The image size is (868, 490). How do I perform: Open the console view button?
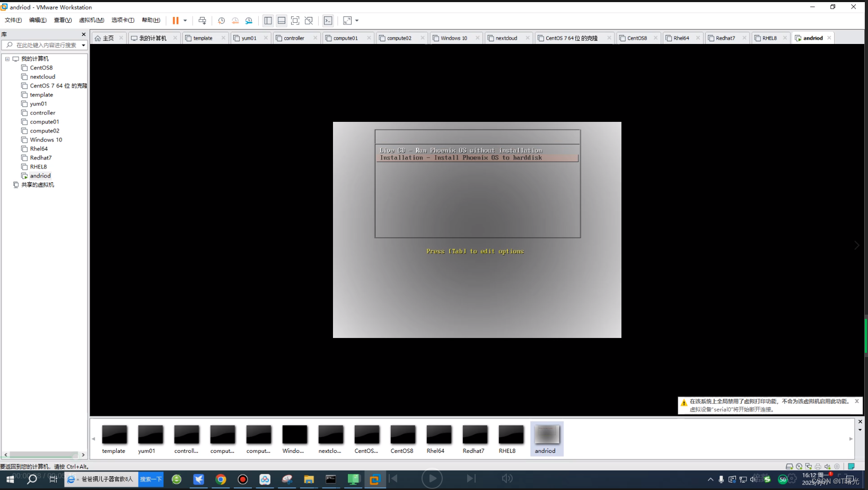click(x=328, y=21)
